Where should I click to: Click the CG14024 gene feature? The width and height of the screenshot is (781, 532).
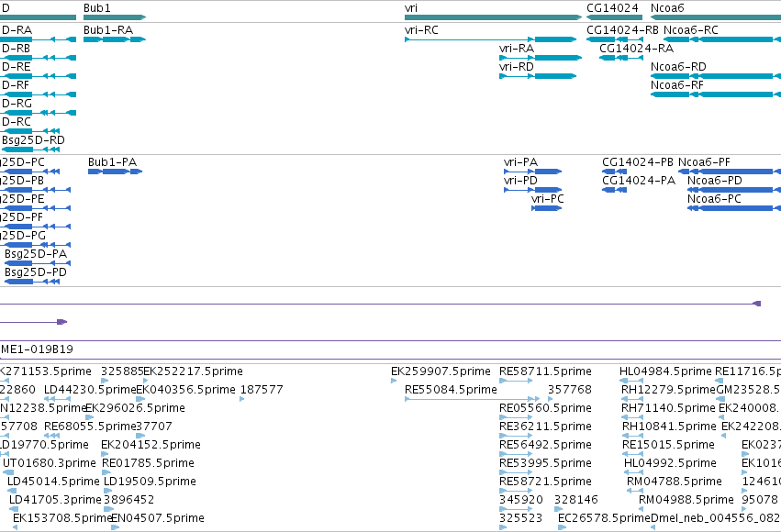click(614, 17)
